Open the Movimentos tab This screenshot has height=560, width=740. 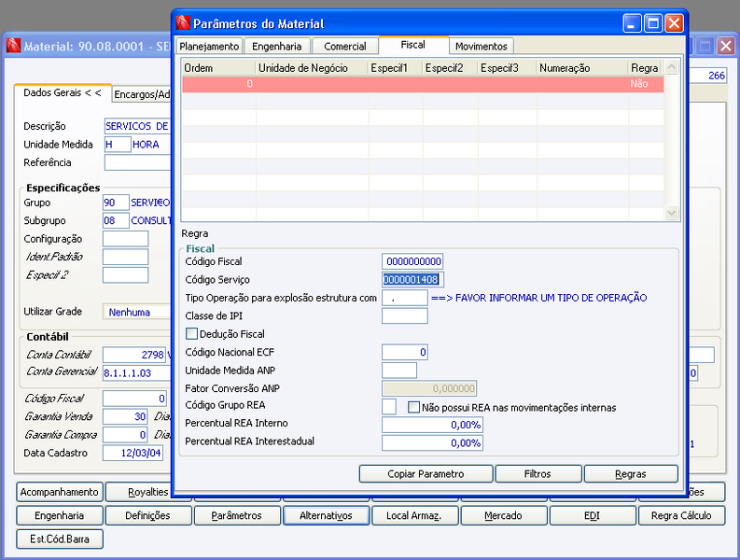click(481, 47)
